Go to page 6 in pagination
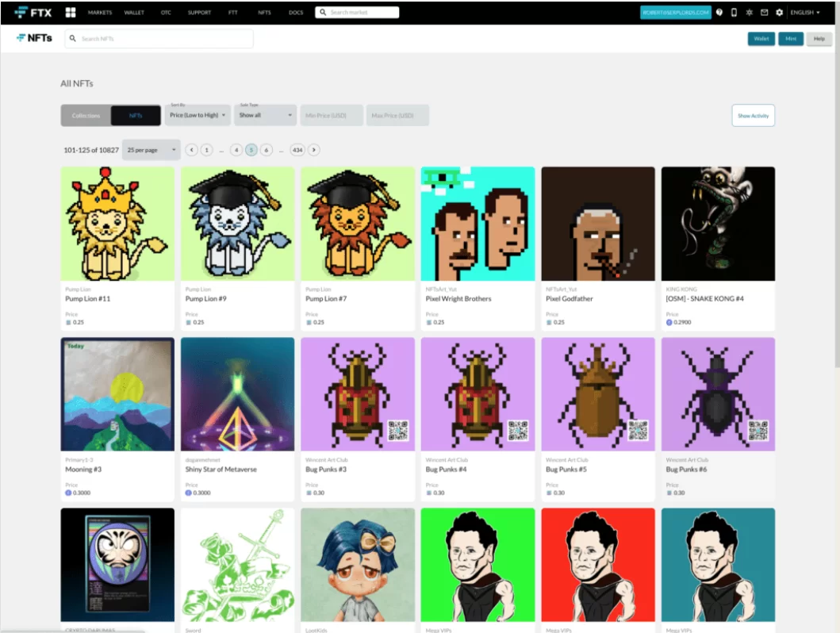The width and height of the screenshot is (840, 633). coord(267,150)
